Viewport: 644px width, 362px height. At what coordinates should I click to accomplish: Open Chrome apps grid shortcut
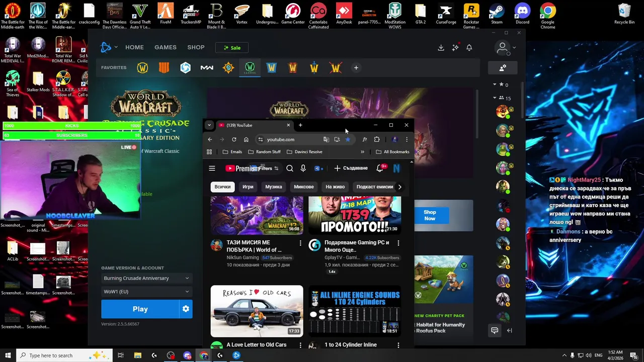click(209, 152)
